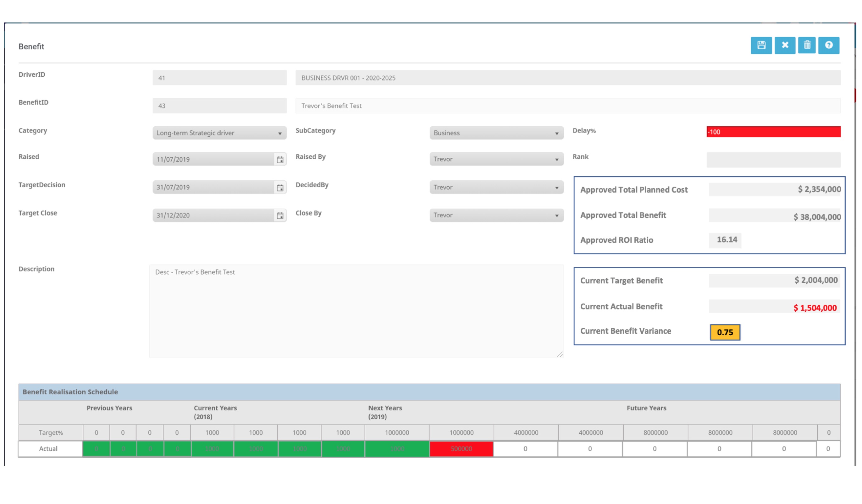Click the Future Years heading
The width and height of the screenshot is (862, 504).
(x=646, y=408)
